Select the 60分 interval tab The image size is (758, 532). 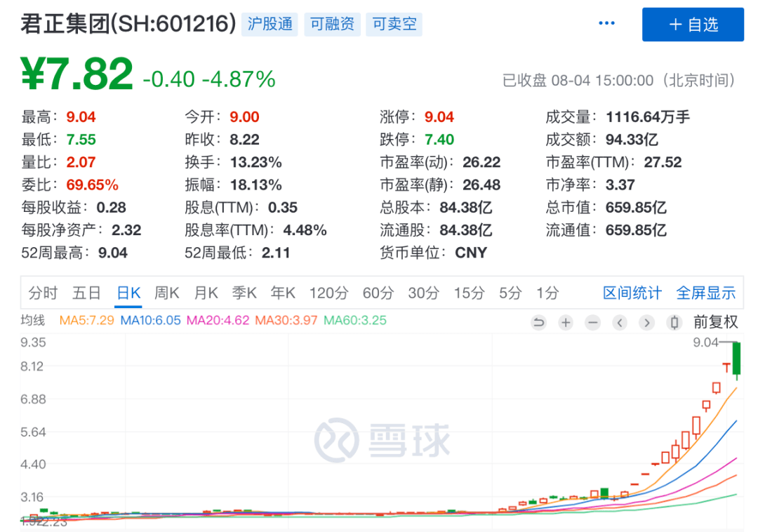pos(378,293)
